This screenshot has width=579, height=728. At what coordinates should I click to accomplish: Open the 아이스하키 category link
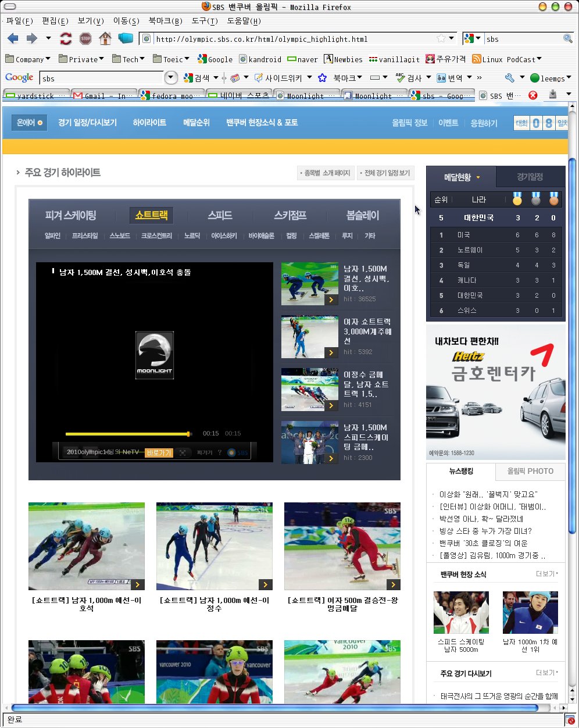click(x=224, y=236)
